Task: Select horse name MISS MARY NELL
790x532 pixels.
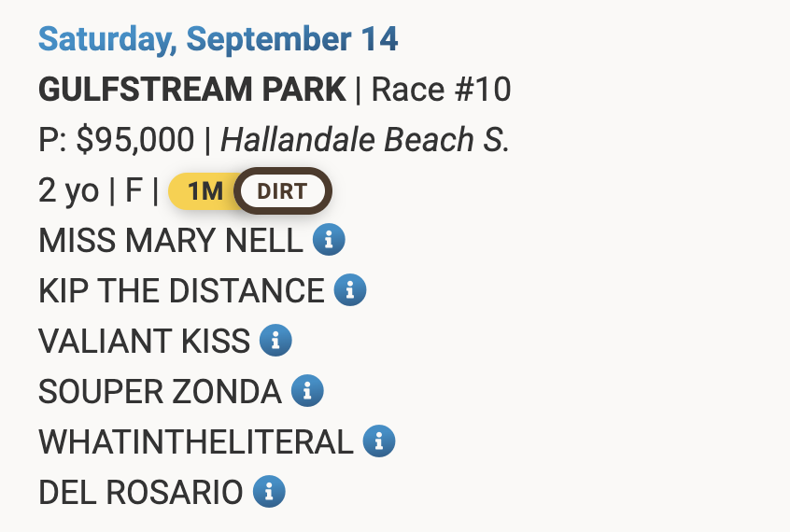Action: tap(171, 240)
